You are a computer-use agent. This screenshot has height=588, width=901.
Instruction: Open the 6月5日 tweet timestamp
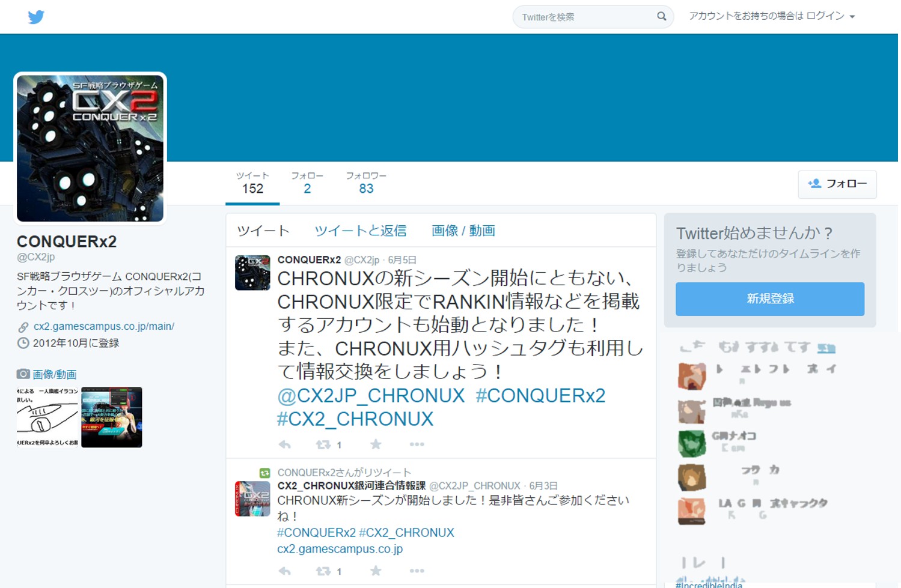click(x=402, y=260)
